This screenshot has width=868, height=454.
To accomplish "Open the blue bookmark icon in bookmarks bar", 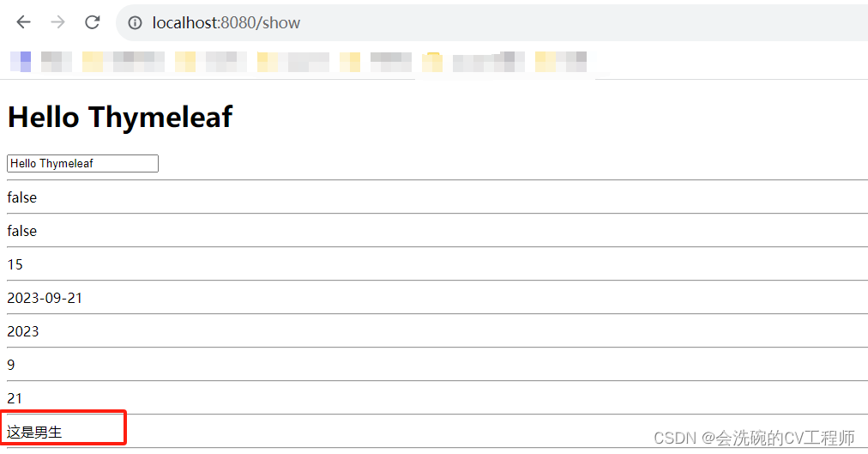I will [21, 62].
